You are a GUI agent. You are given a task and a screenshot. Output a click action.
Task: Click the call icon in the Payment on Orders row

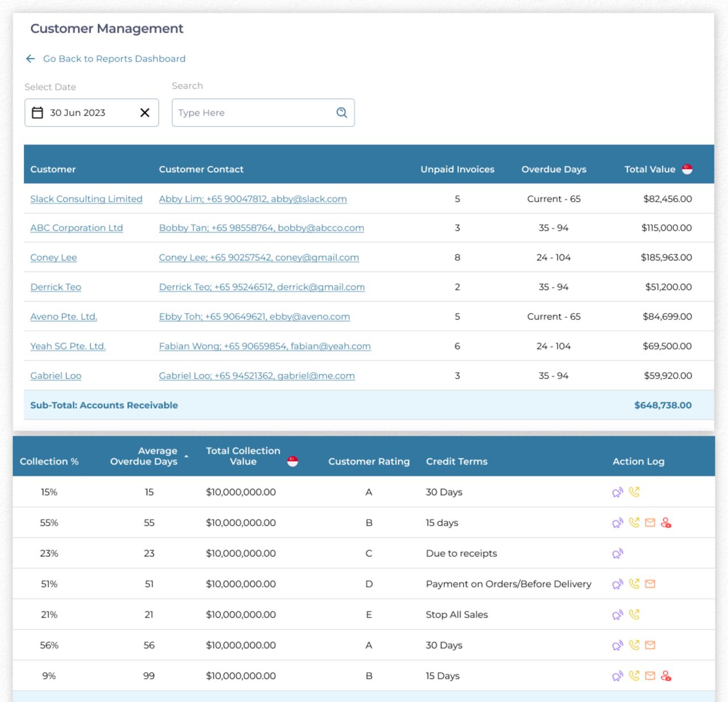point(634,584)
